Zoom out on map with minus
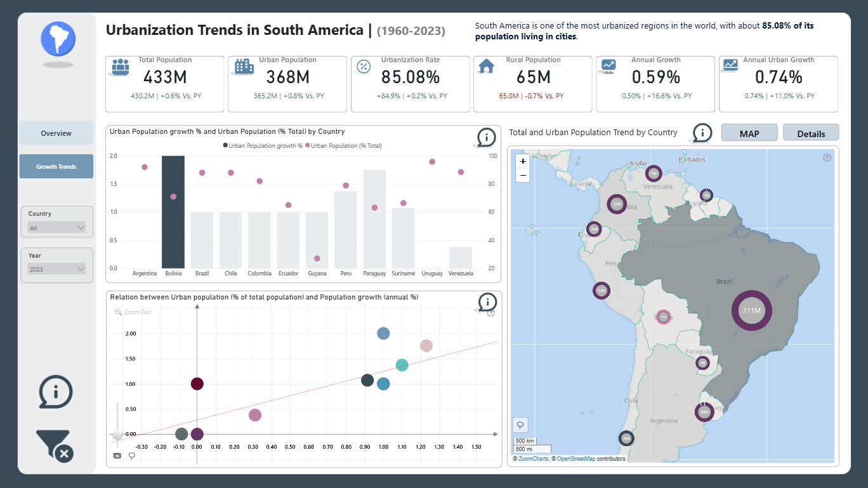Screen dimensions: 868x488 coord(523,175)
